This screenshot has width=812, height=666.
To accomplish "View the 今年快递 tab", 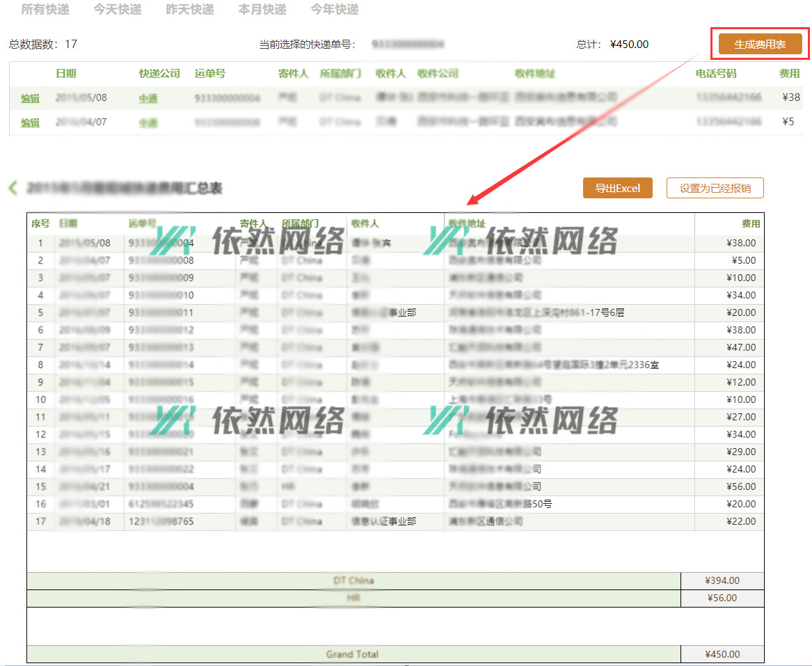I will tap(335, 10).
